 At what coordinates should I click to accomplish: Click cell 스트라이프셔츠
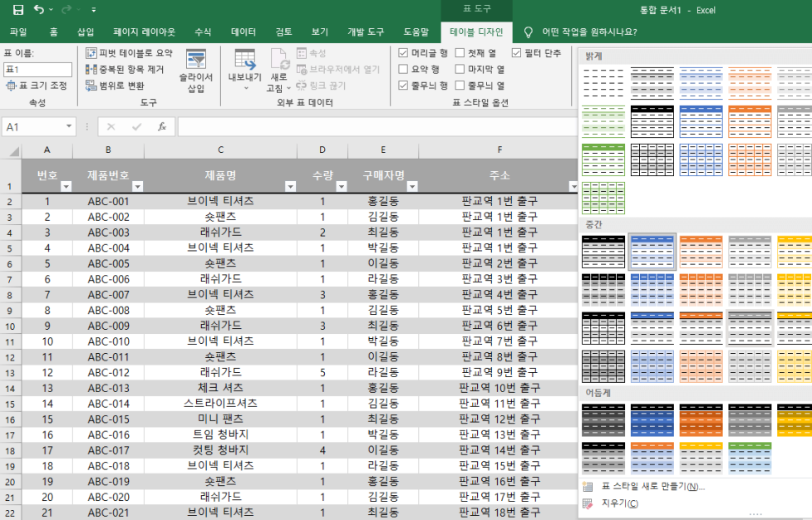220,403
